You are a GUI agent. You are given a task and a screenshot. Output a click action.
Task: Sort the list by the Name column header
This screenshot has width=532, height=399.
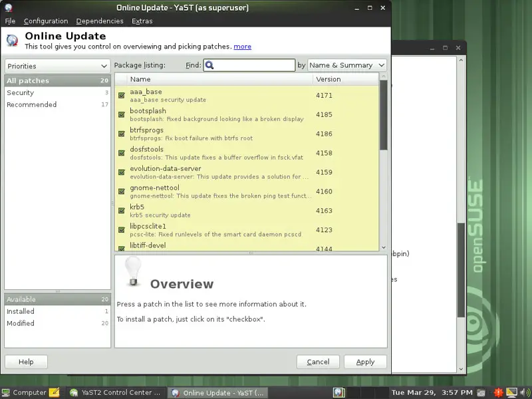tap(219, 79)
